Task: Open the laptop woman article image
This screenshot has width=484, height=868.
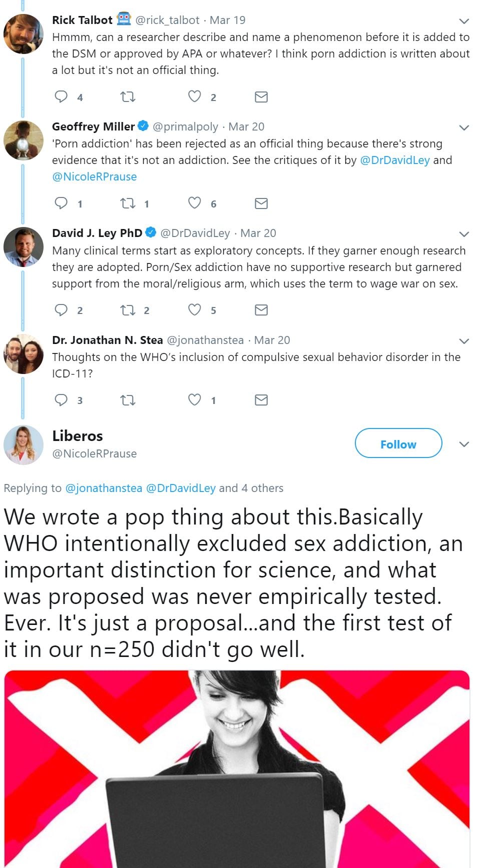Action: pos(237,769)
